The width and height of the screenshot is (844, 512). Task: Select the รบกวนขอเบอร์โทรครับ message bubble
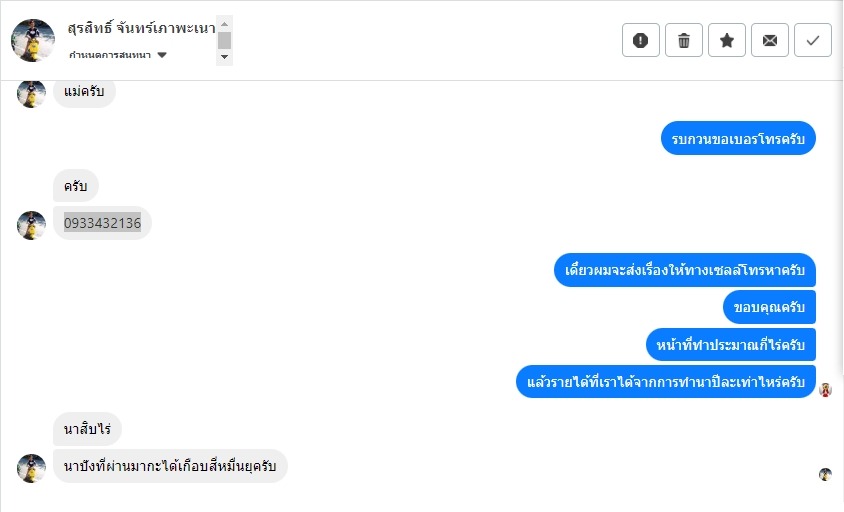738,139
